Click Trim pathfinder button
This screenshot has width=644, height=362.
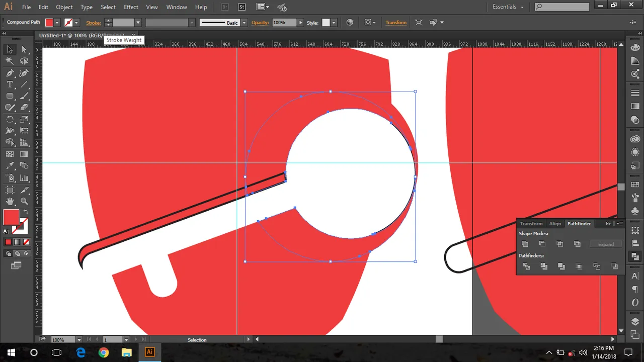pyautogui.click(x=544, y=266)
